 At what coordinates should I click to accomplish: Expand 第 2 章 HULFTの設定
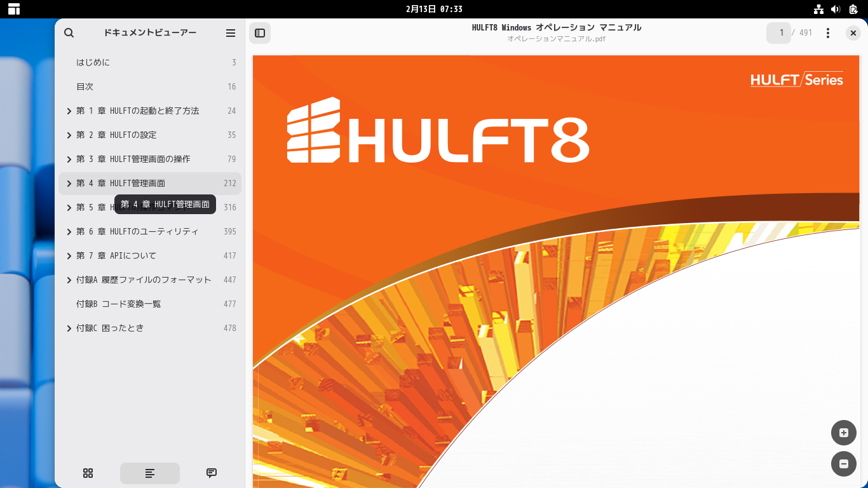pyautogui.click(x=69, y=135)
